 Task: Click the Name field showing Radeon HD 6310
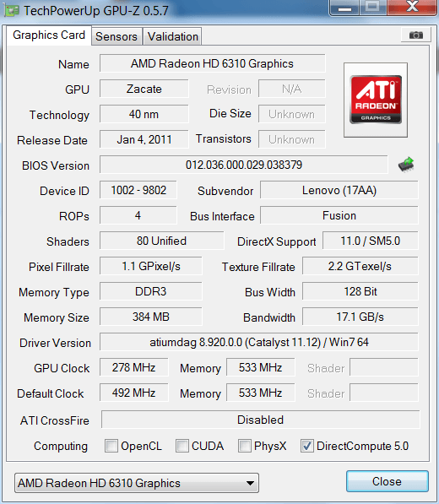(x=212, y=63)
